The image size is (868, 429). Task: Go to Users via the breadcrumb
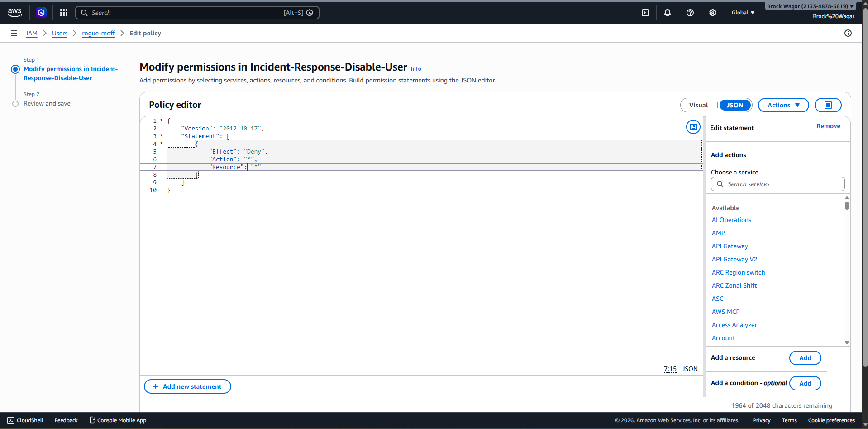click(60, 33)
